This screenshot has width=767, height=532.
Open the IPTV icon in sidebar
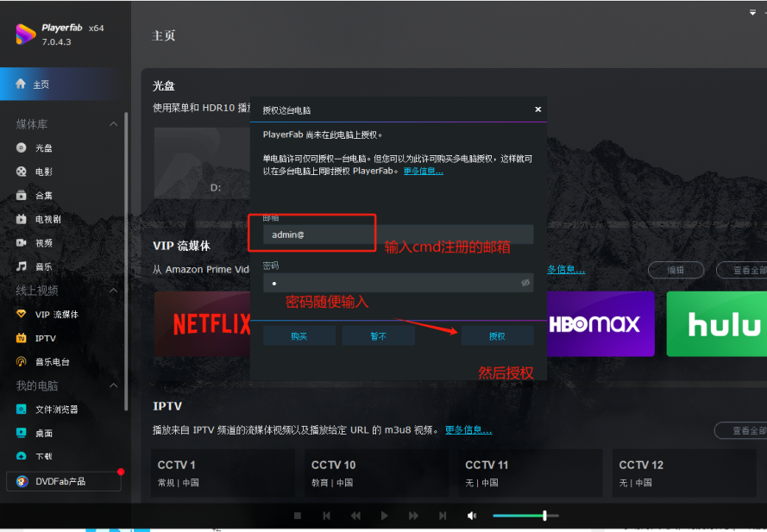pyautogui.click(x=21, y=338)
